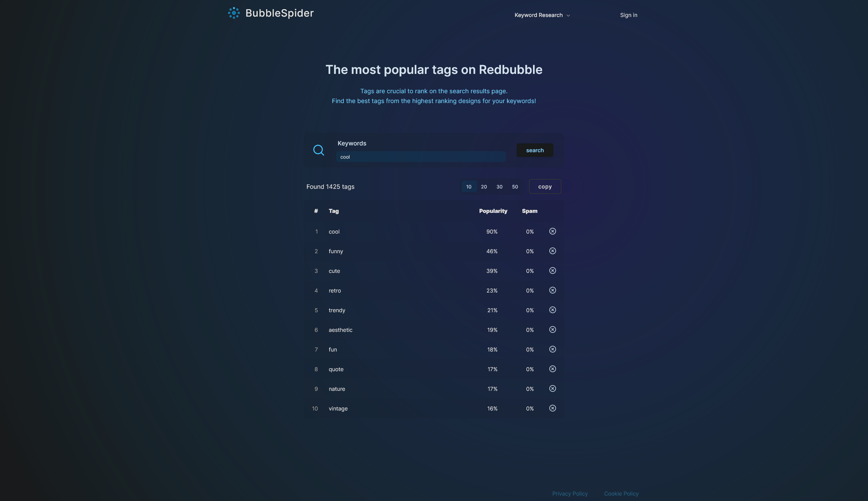This screenshot has width=868, height=501.
Task: Click the '50' results count toggle
Action: tap(515, 186)
